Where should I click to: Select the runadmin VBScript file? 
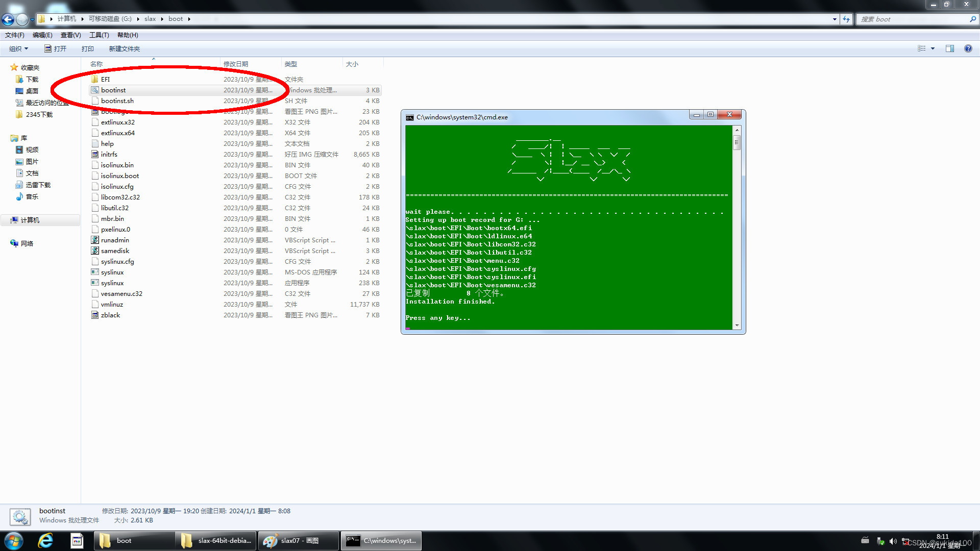pos(115,240)
